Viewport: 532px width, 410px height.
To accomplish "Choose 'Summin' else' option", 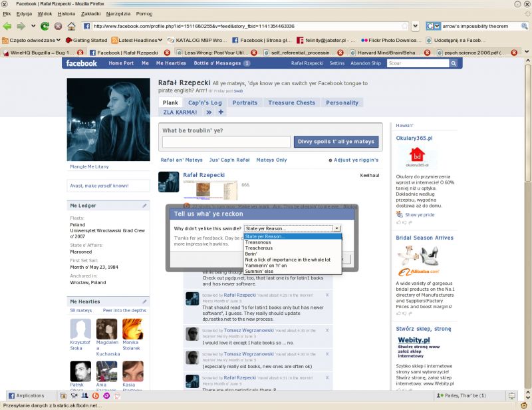I will tap(293, 271).
